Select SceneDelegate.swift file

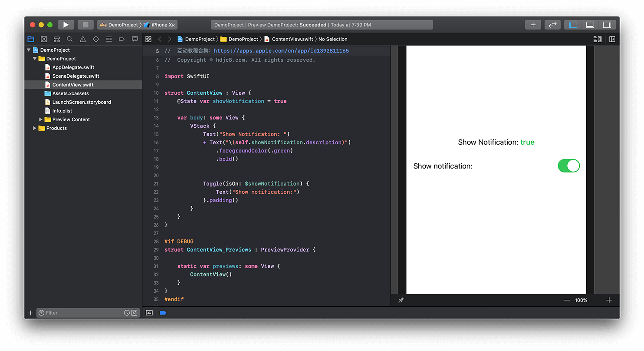(76, 76)
